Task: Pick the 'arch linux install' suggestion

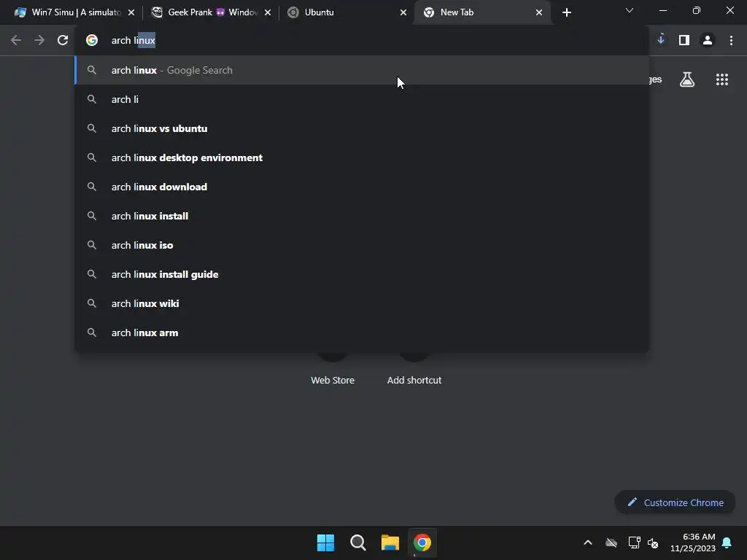Action: 362,216
